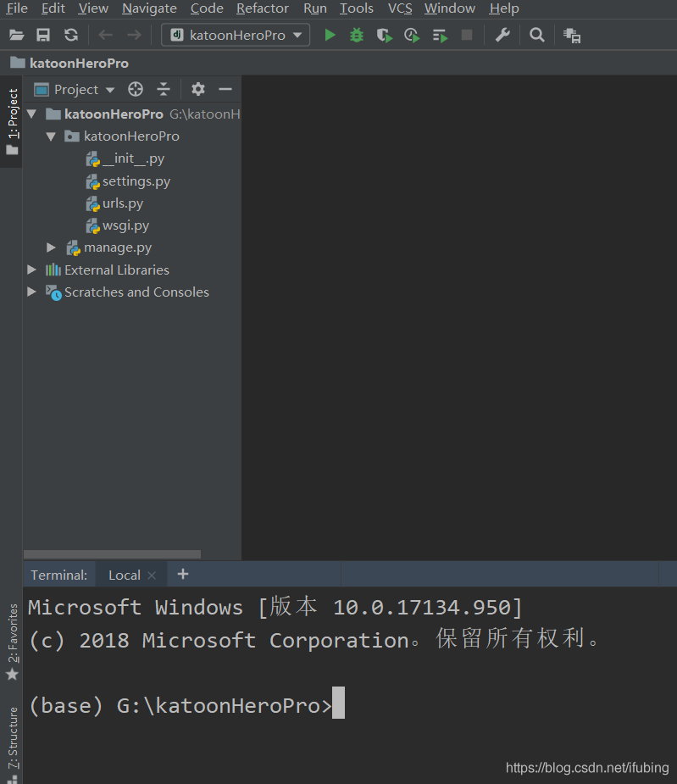
Task: Click the Profile run icon
Action: pos(412,36)
